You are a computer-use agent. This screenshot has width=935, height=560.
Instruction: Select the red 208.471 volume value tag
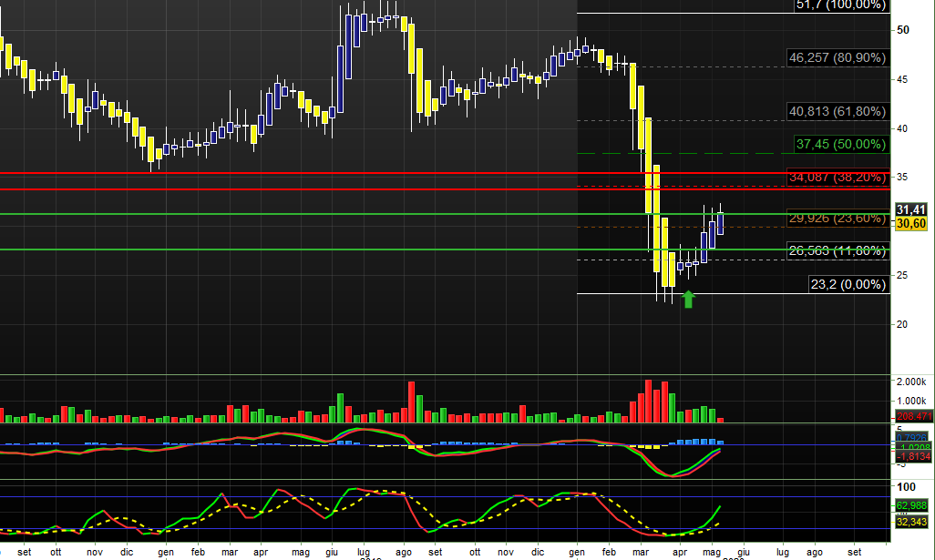click(x=911, y=416)
